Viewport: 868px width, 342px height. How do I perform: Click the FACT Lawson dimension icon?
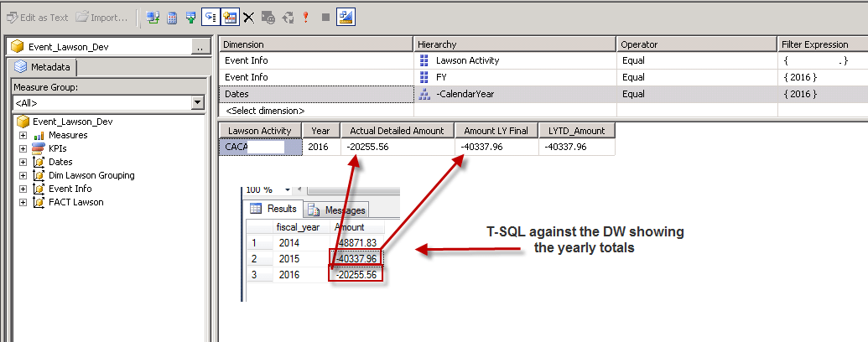[38, 202]
